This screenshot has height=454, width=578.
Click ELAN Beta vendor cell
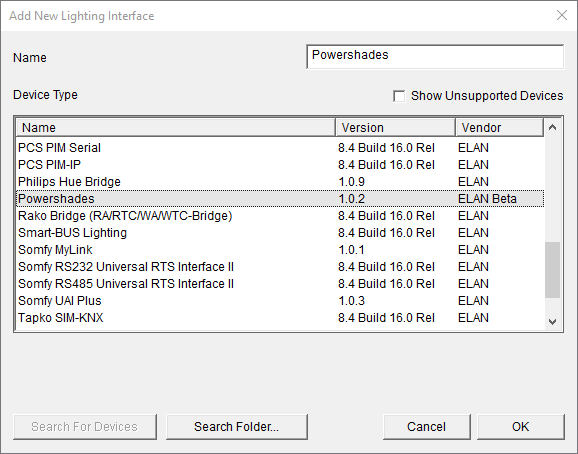click(487, 199)
